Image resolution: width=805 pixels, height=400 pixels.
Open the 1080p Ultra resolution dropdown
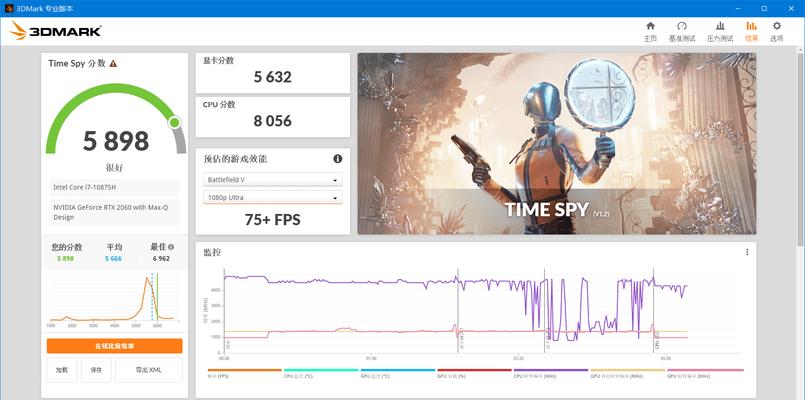coord(273,197)
